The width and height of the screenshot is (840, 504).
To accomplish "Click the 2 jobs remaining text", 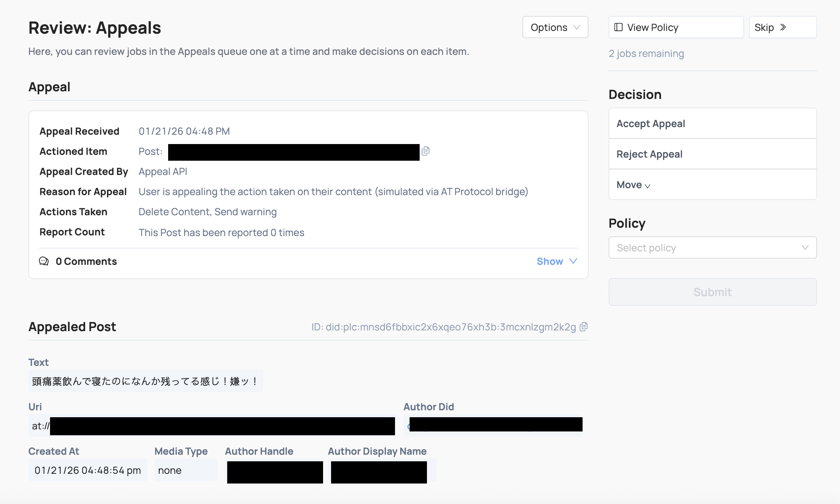I will [647, 53].
